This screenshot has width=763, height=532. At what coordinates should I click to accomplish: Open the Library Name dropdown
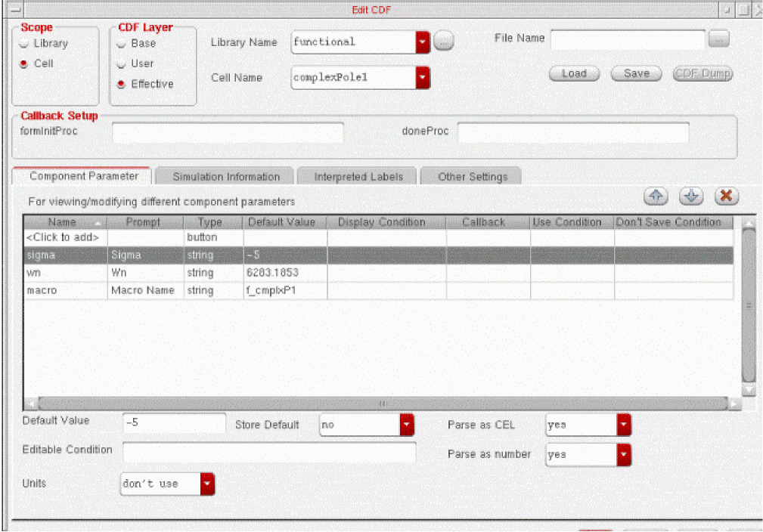tap(423, 42)
